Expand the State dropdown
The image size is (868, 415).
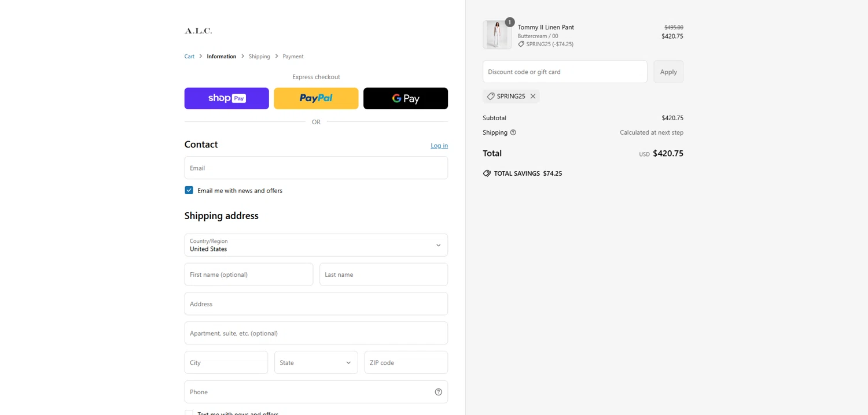316,362
